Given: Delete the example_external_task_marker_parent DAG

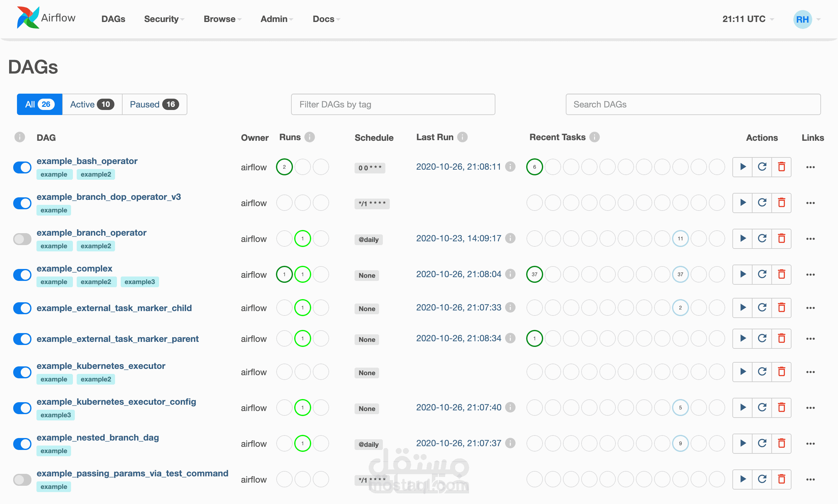Looking at the screenshot, I should pos(781,339).
